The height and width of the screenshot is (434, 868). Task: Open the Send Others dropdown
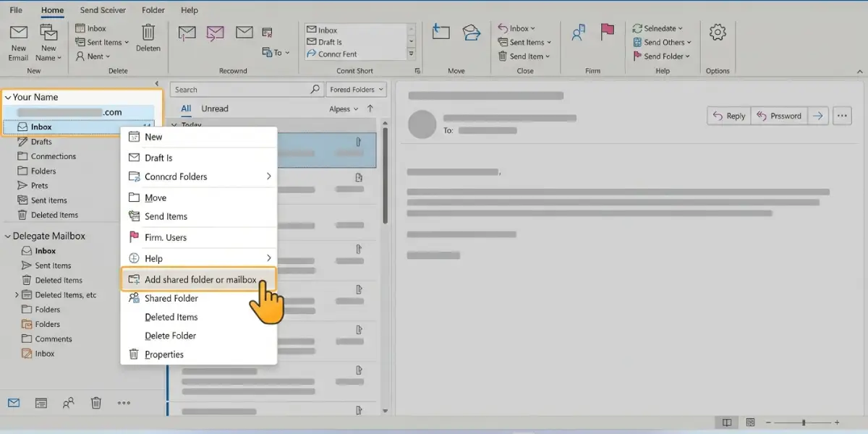(662, 42)
